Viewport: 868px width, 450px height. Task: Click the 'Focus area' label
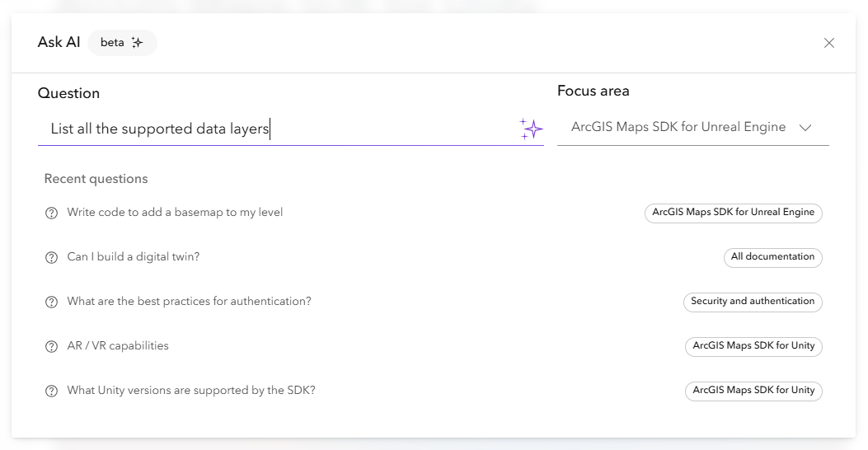594,91
